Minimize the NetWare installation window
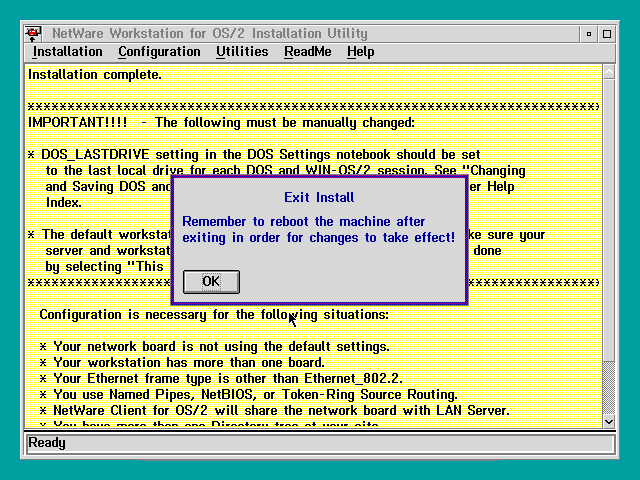 [589, 34]
